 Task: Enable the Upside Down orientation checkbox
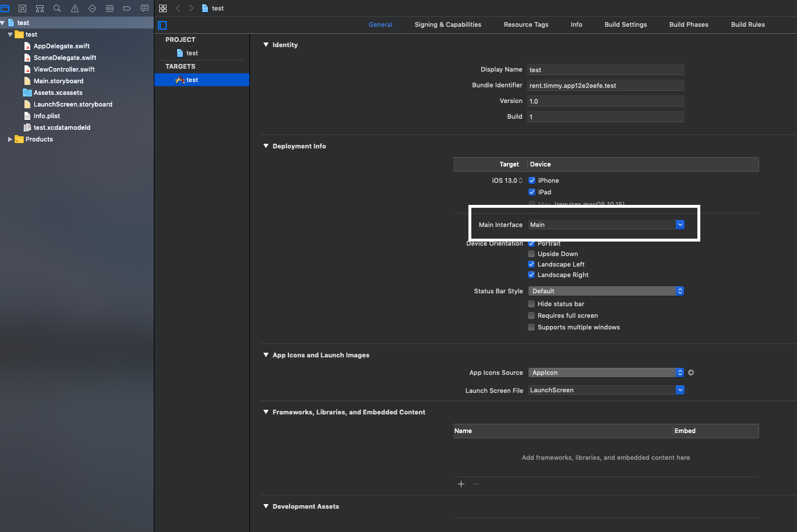(x=531, y=254)
